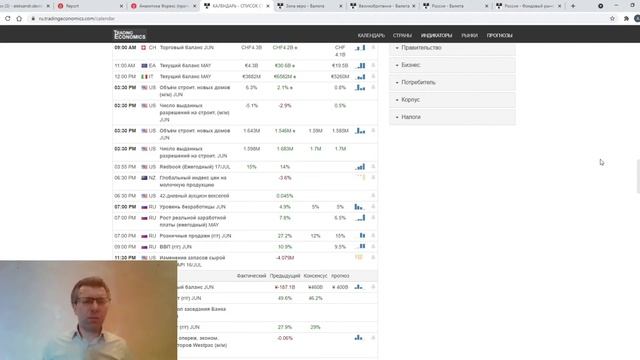
Task: Click the browser home icon
Action: pyautogui.click(x=19, y=18)
